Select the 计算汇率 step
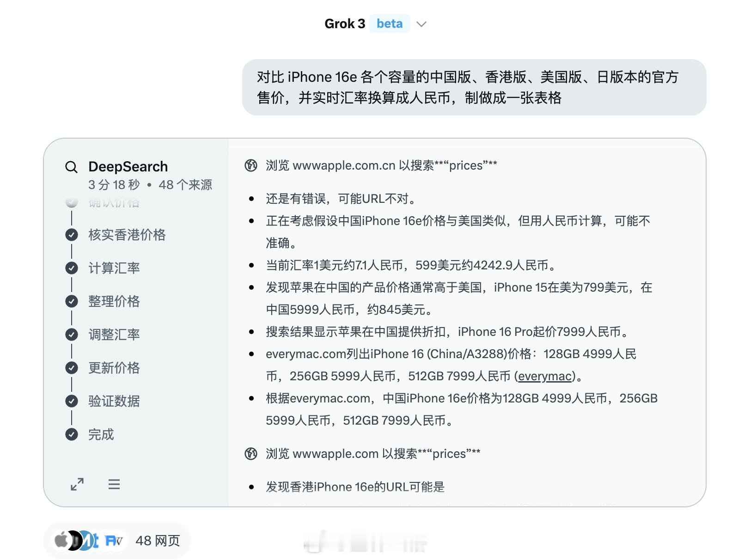Viewport: 732px width, 560px height. pyautogui.click(x=114, y=268)
